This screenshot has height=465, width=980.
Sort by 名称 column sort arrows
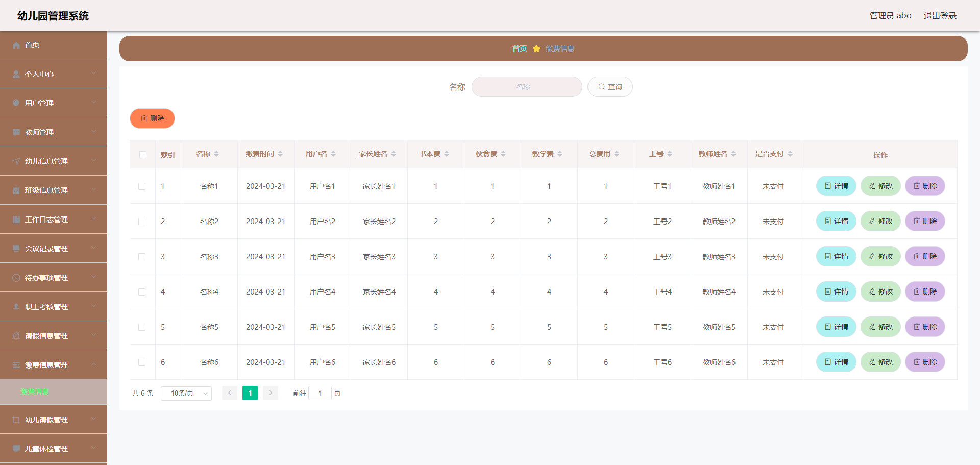(216, 154)
